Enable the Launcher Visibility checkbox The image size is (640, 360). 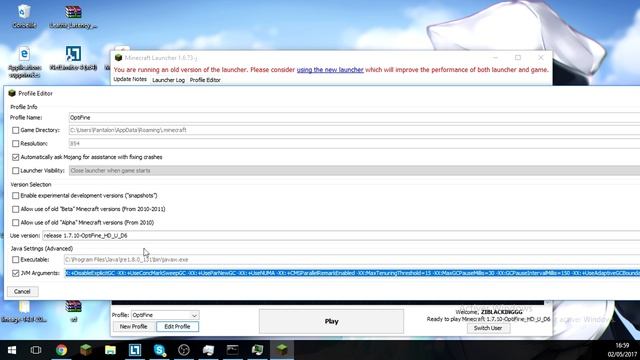[x=16, y=171]
